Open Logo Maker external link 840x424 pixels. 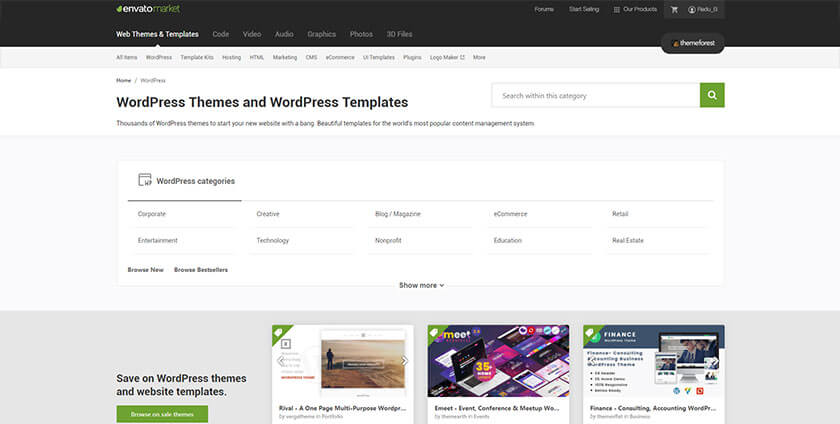447,57
